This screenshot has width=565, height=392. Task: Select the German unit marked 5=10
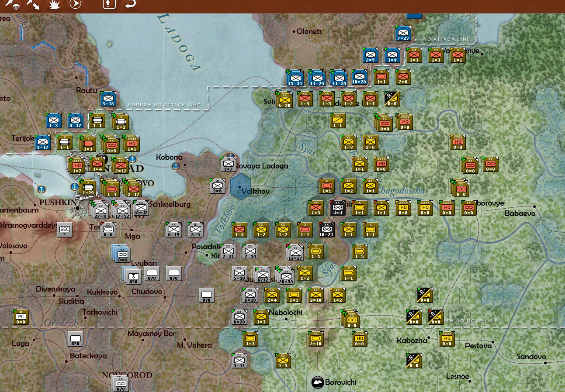pyautogui.click(x=239, y=274)
